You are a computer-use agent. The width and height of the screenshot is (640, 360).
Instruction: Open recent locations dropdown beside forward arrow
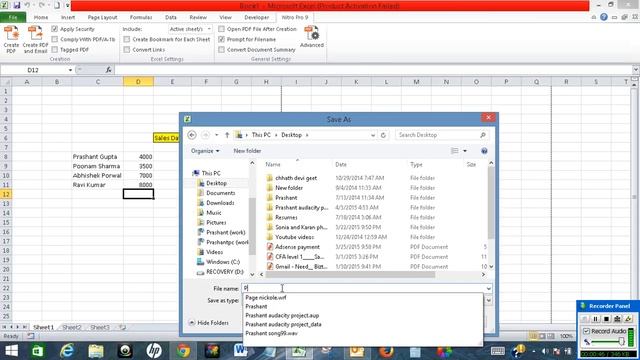coord(216,135)
